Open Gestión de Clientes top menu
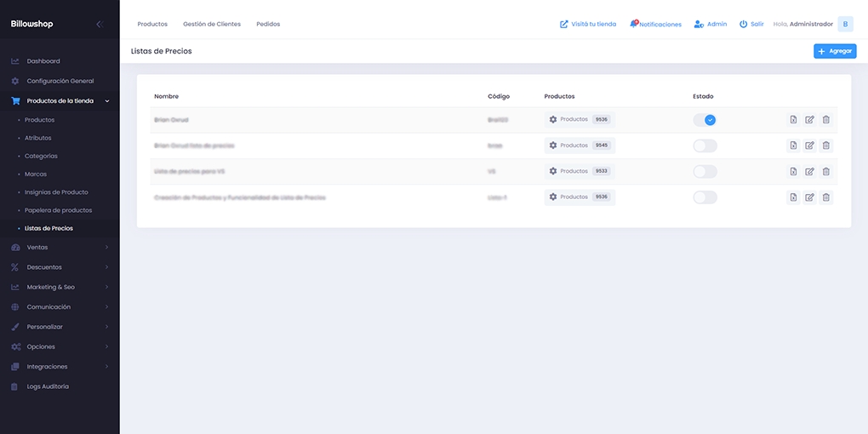 (x=212, y=24)
